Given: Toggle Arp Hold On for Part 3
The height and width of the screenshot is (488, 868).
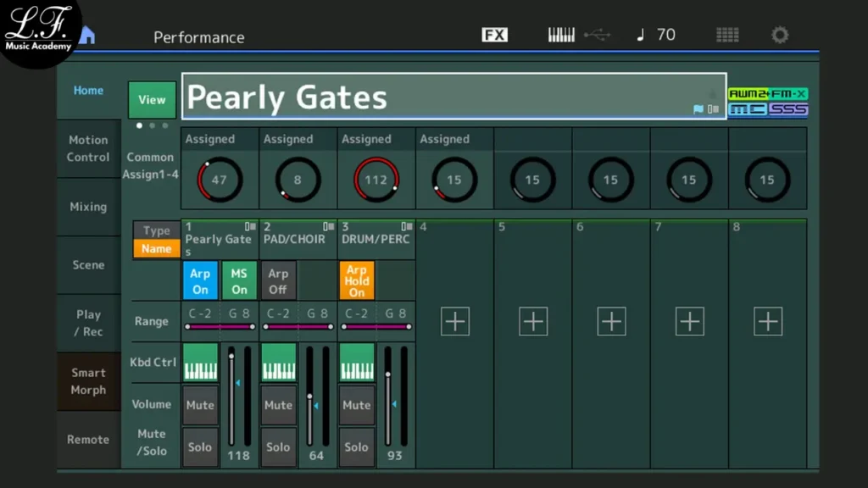Looking at the screenshot, I should pos(356,280).
